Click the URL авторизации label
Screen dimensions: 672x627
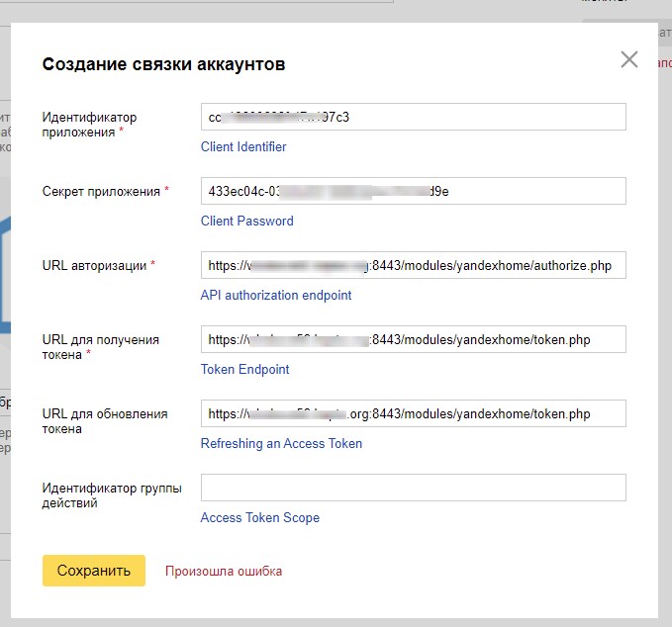point(94,265)
